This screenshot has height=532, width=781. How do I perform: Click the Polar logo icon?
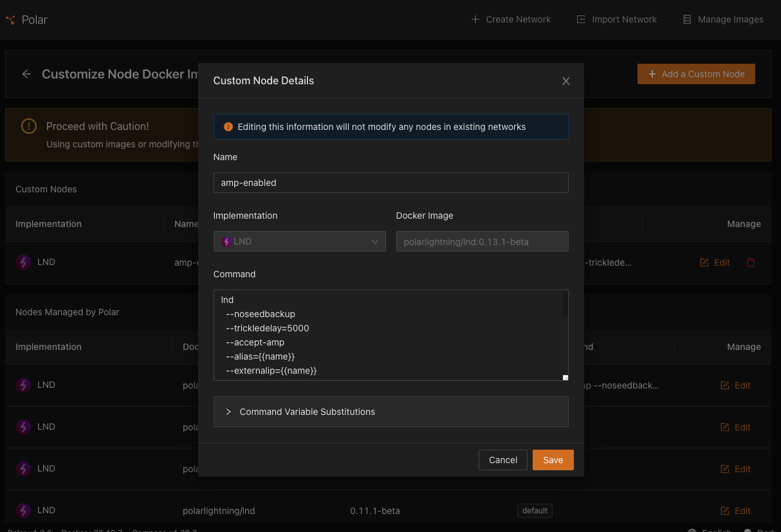tap(10, 20)
